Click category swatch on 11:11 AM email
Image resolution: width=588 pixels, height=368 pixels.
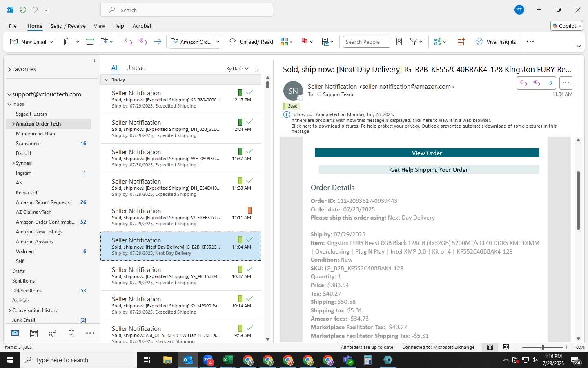[x=249, y=211]
